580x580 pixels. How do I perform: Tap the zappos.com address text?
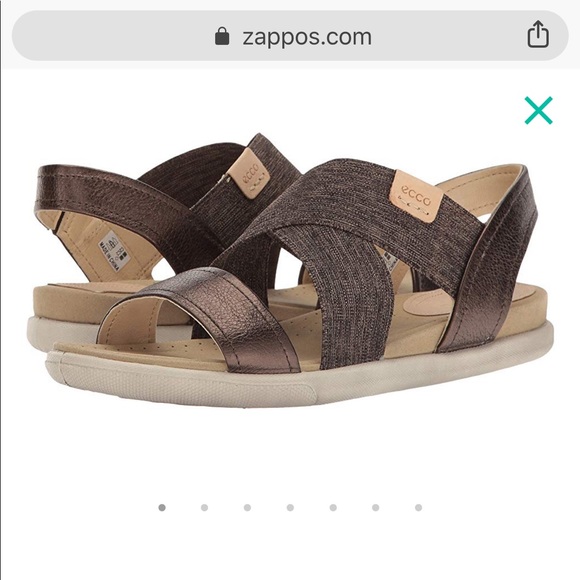tap(307, 37)
